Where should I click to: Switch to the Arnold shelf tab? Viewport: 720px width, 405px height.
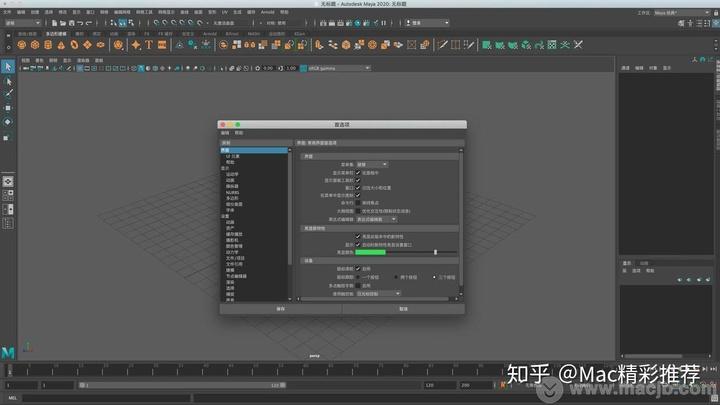click(210, 34)
